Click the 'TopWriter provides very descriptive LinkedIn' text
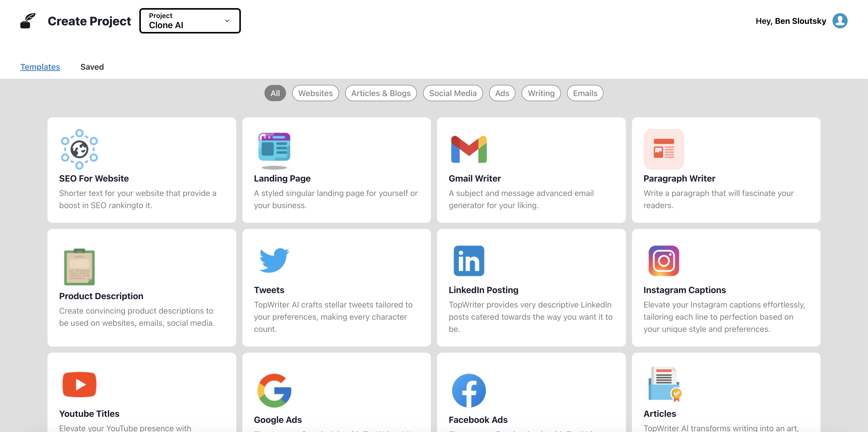Screen dimensions: 868x432 pos(530,316)
